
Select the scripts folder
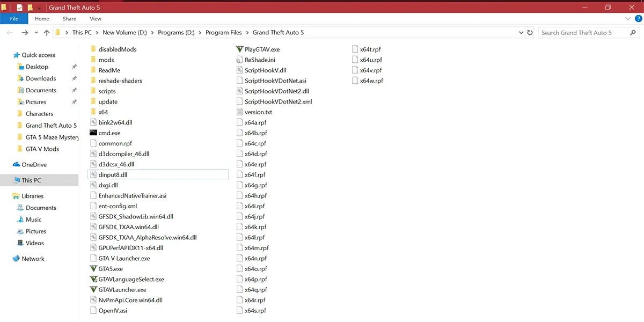(x=103, y=91)
